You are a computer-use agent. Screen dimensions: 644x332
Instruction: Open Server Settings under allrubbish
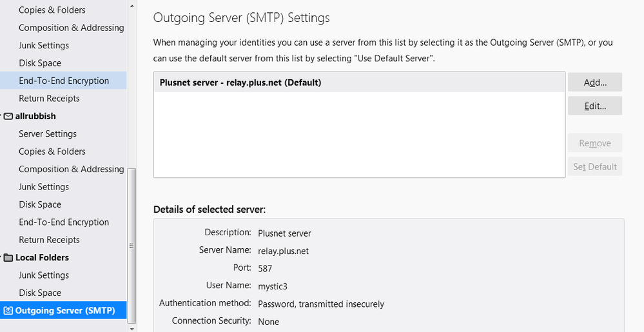pos(48,134)
